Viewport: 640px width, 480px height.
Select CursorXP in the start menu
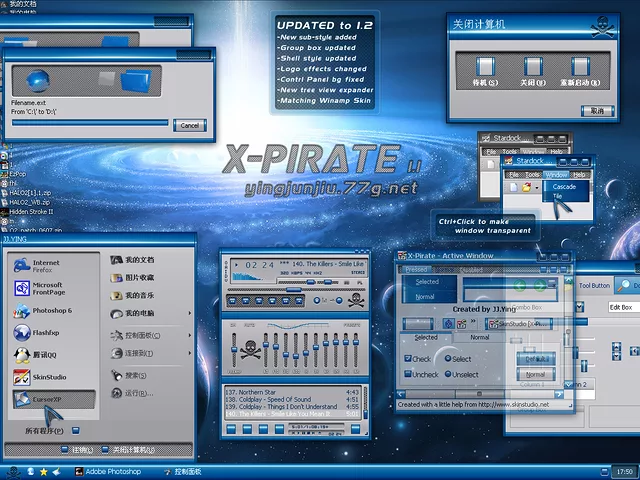pos(45,399)
